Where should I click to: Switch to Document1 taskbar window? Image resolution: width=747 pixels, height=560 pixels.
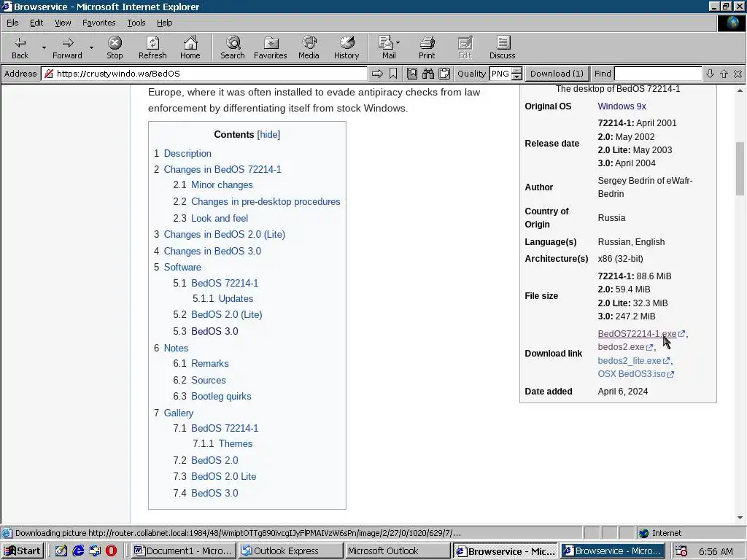(183, 551)
